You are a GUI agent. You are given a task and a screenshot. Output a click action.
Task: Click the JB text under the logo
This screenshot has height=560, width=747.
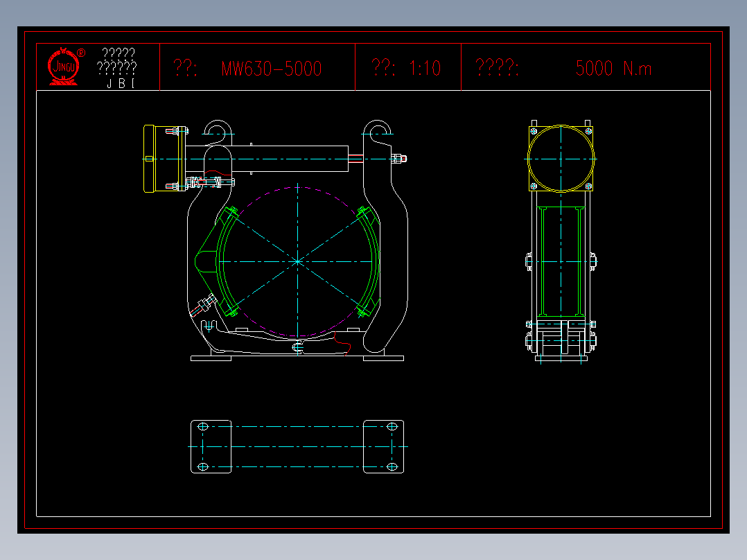(121, 83)
